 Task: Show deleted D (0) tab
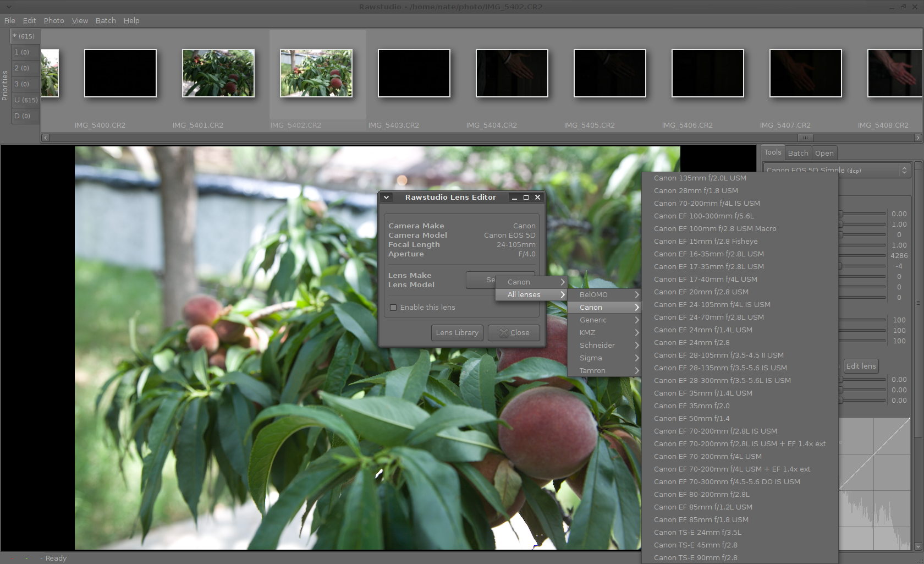[24, 116]
